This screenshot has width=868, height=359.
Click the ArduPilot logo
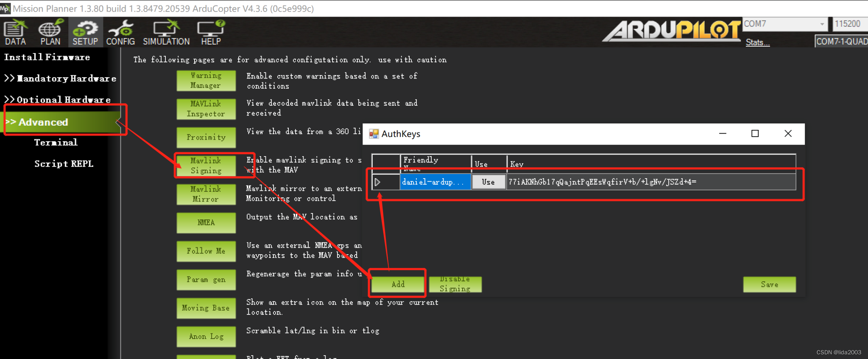pyautogui.click(x=672, y=31)
